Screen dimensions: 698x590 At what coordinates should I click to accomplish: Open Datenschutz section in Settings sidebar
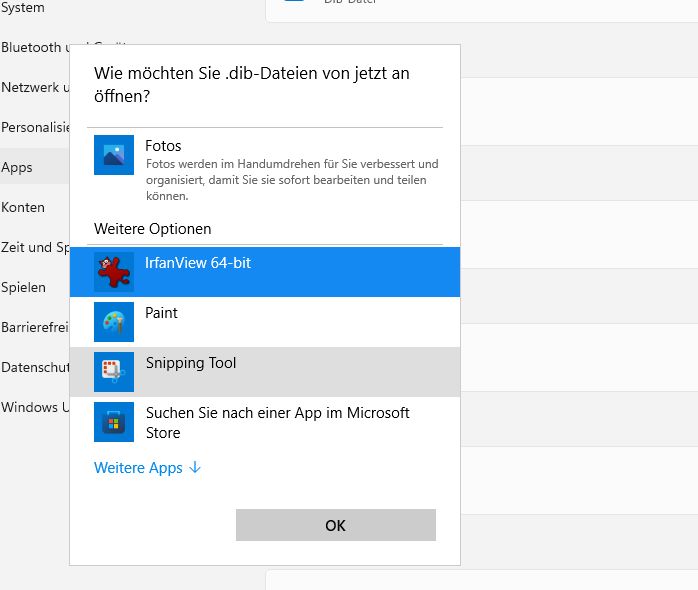point(35,367)
